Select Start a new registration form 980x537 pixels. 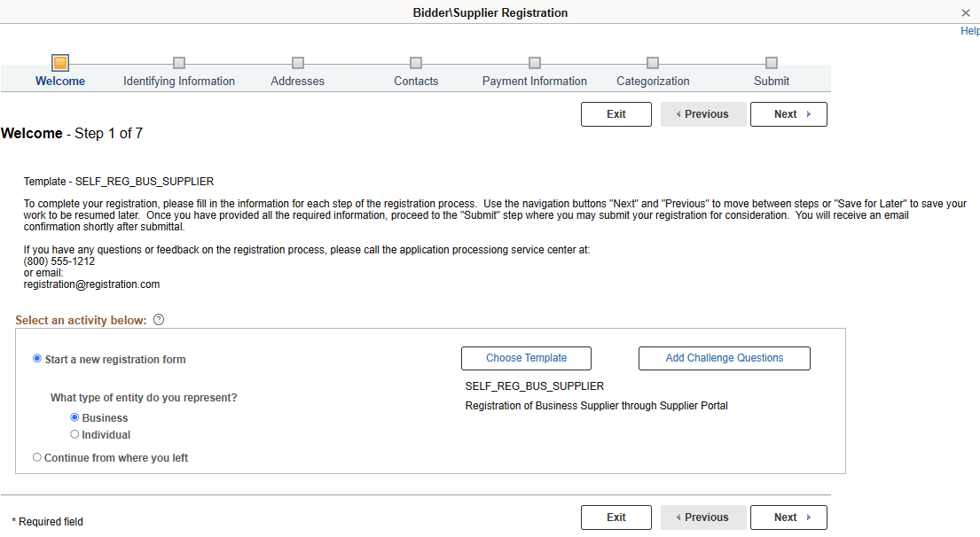pos(36,358)
